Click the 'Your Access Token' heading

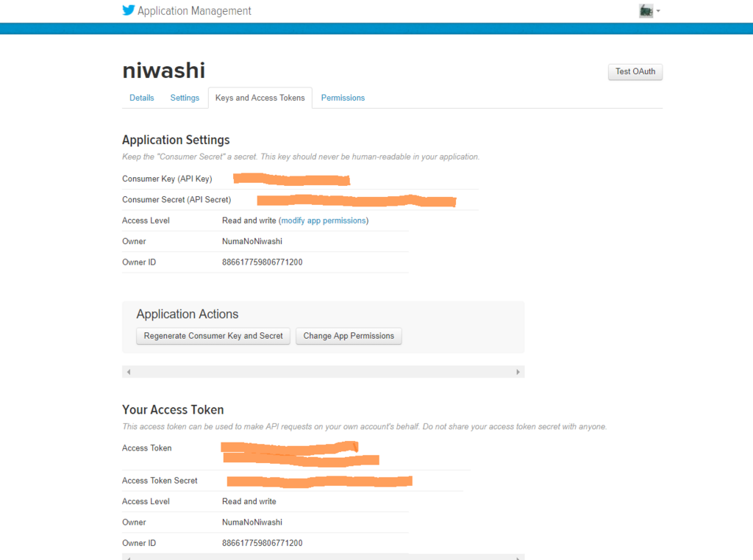click(x=173, y=410)
